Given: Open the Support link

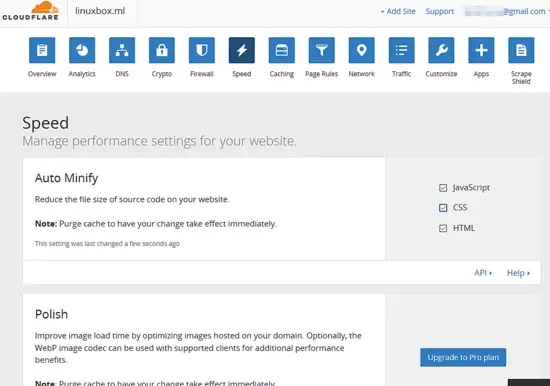Looking at the screenshot, I should (x=440, y=11).
